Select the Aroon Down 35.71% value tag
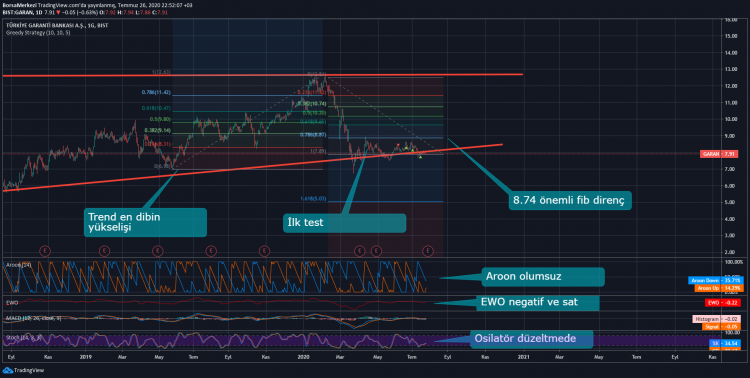The width and height of the screenshot is (750, 378). pos(715,280)
